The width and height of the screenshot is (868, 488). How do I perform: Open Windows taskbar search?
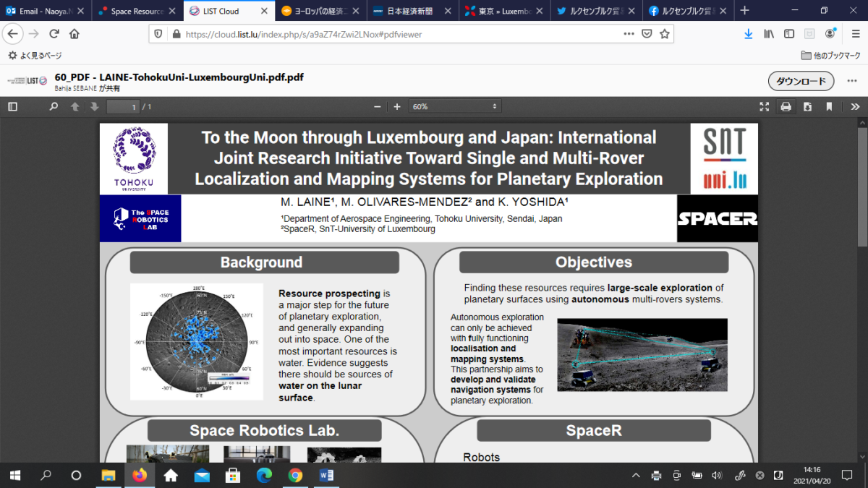(46, 475)
